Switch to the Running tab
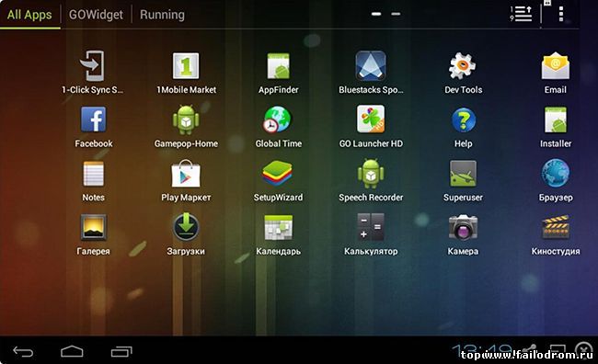 coord(162,15)
